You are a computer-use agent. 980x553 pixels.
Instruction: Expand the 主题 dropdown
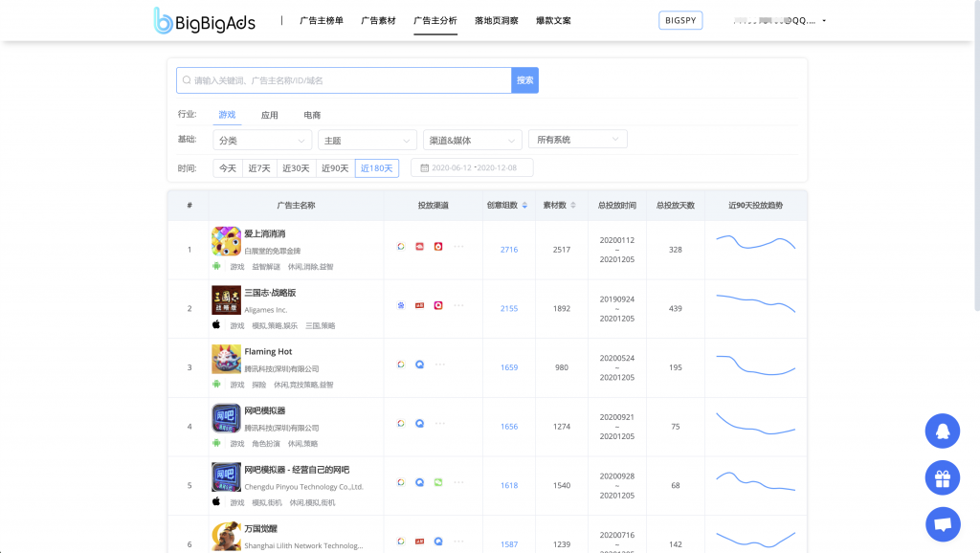pyautogui.click(x=367, y=140)
